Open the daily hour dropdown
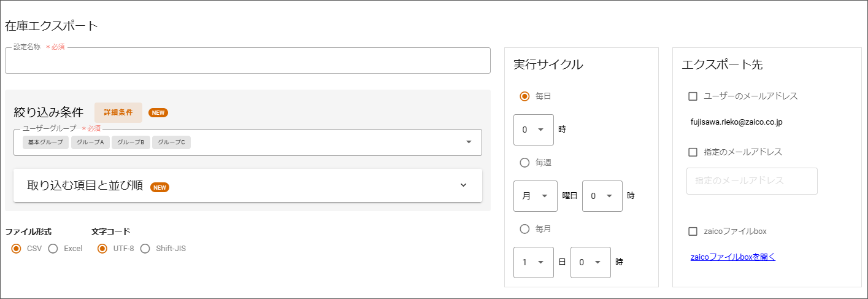 533,130
